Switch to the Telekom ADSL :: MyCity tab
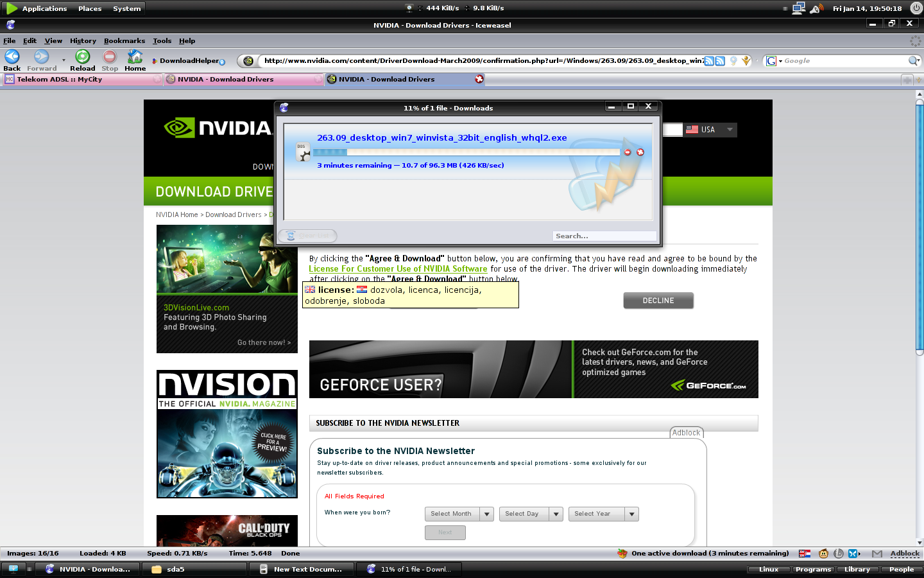Viewport: 924px width, 578px height. [82, 80]
